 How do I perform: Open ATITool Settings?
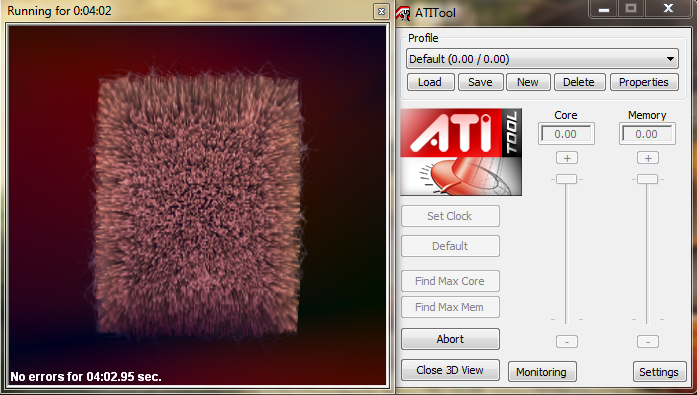(x=659, y=372)
